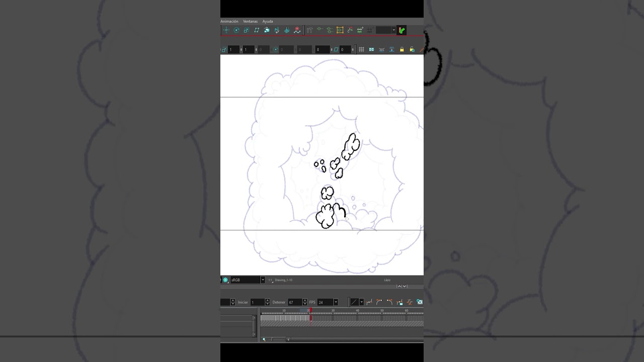Click the Iniciar start frame field
This screenshot has height=362, width=644.
click(257, 302)
